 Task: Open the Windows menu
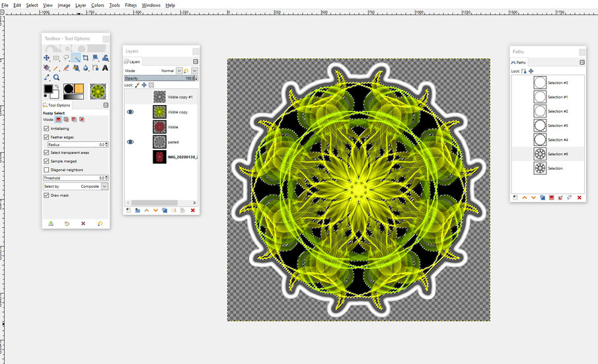[x=151, y=5]
